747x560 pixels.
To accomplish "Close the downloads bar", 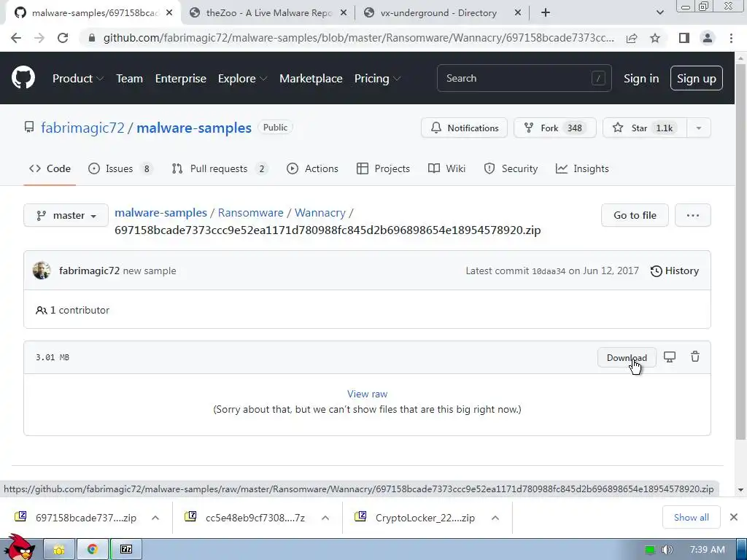I will [734, 517].
